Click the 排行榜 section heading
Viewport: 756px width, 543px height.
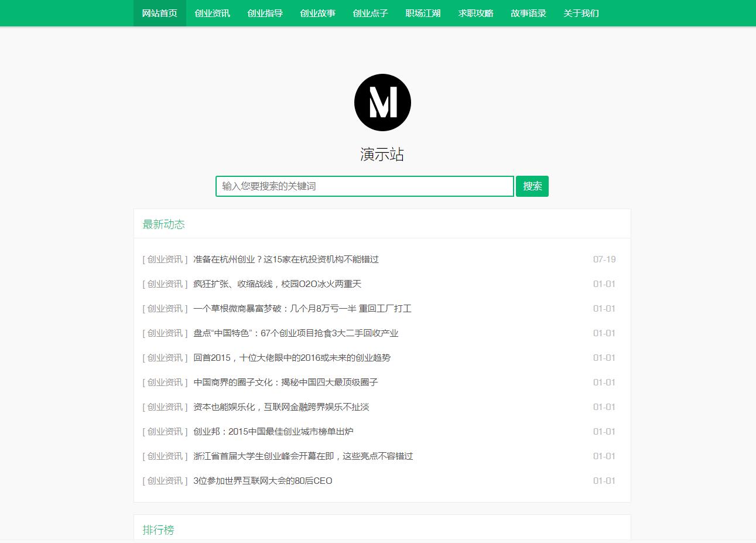pos(158,530)
